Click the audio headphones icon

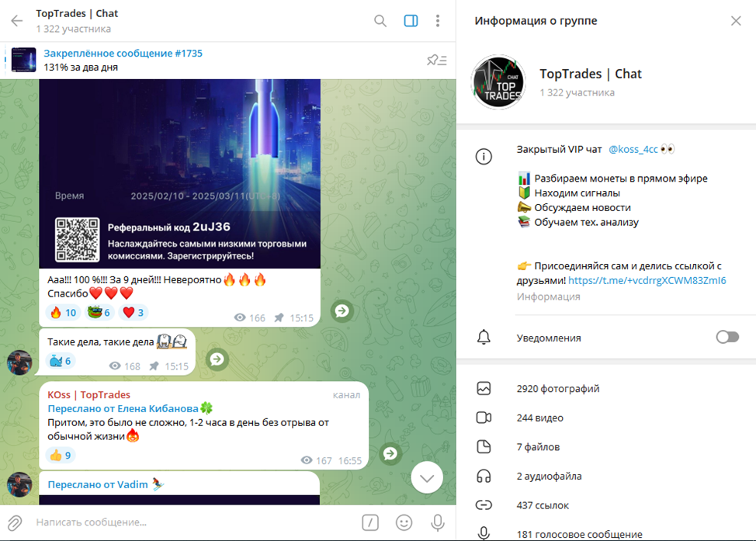tap(484, 477)
